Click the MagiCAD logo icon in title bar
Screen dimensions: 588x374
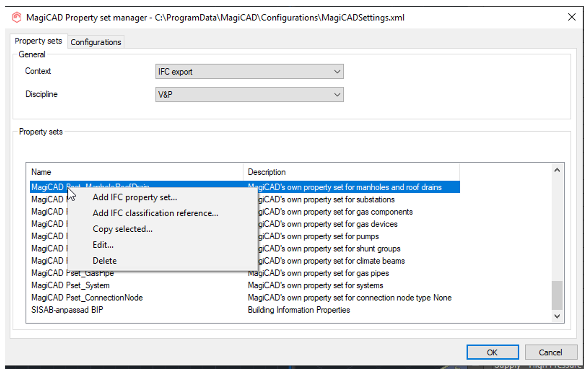click(x=17, y=18)
